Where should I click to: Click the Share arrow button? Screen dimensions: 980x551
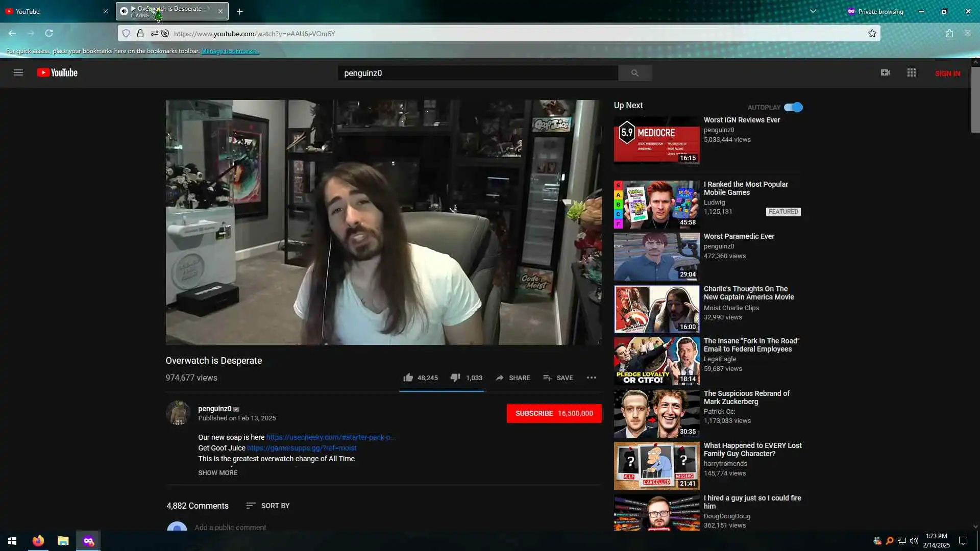click(x=513, y=378)
